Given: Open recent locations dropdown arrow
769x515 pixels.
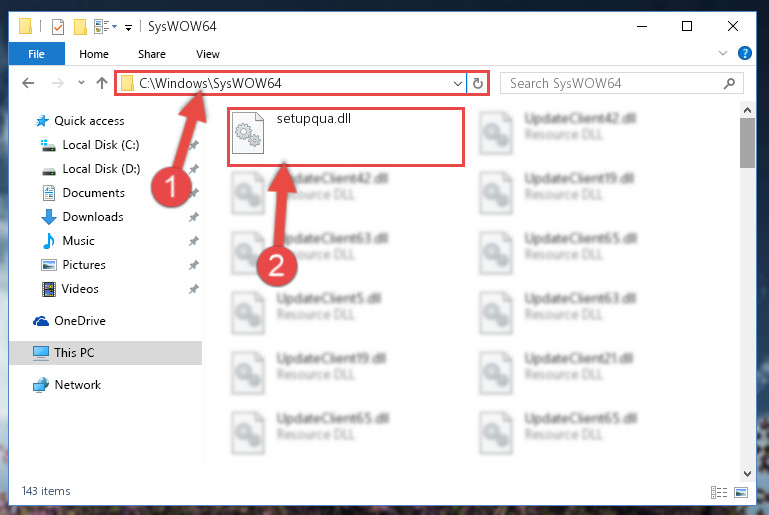Looking at the screenshot, I should [81, 83].
